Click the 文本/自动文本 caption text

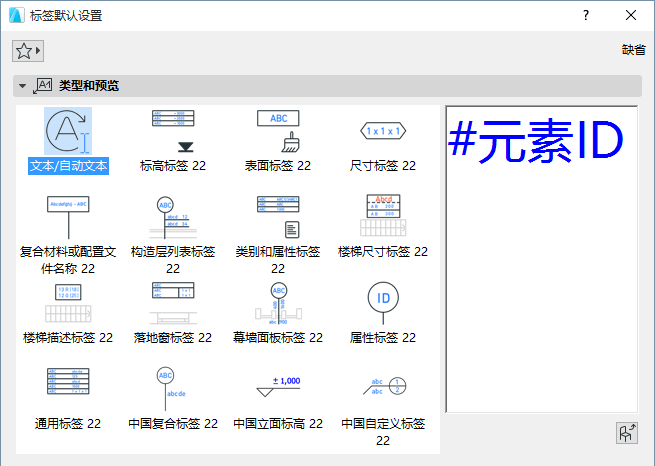tap(69, 166)
